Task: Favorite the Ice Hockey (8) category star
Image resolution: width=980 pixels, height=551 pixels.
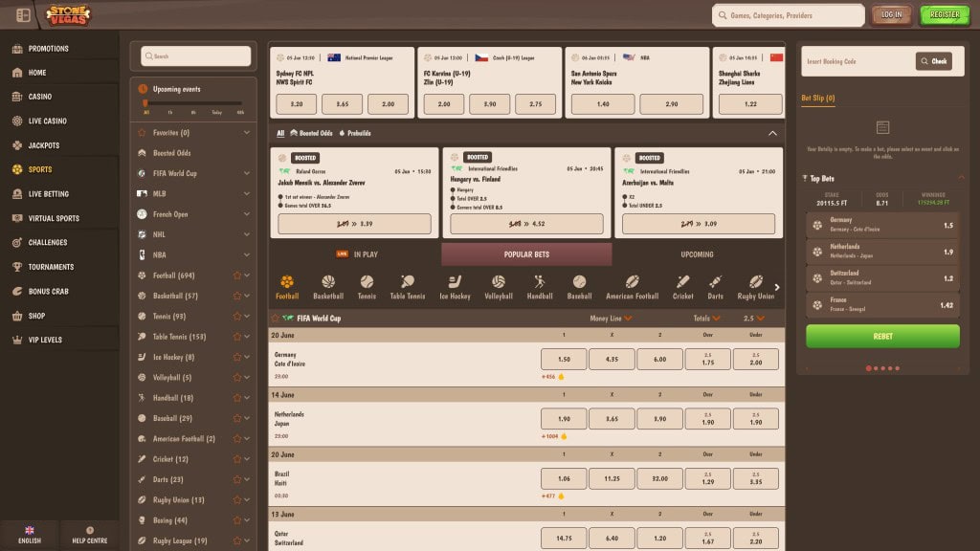Action: (x=237, y=357)
